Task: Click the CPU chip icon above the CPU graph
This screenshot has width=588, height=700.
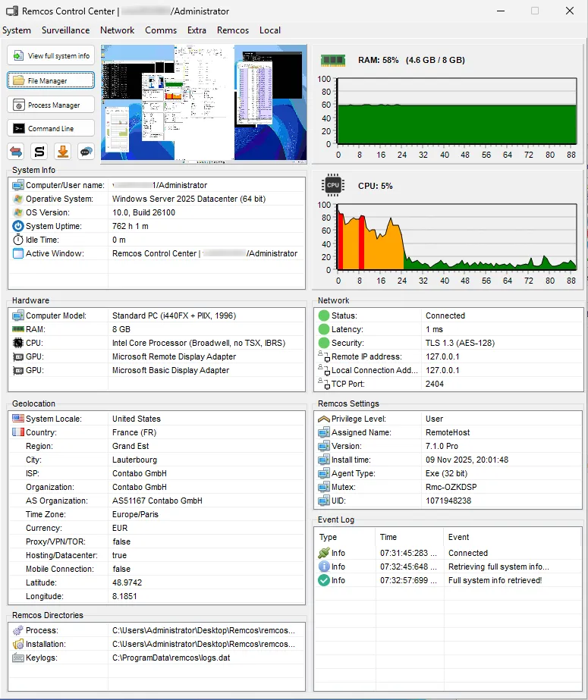Action: [x=332, y=185]
